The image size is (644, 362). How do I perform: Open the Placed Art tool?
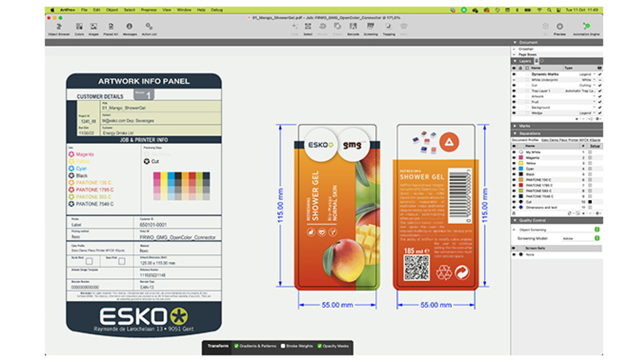[111, 29]
